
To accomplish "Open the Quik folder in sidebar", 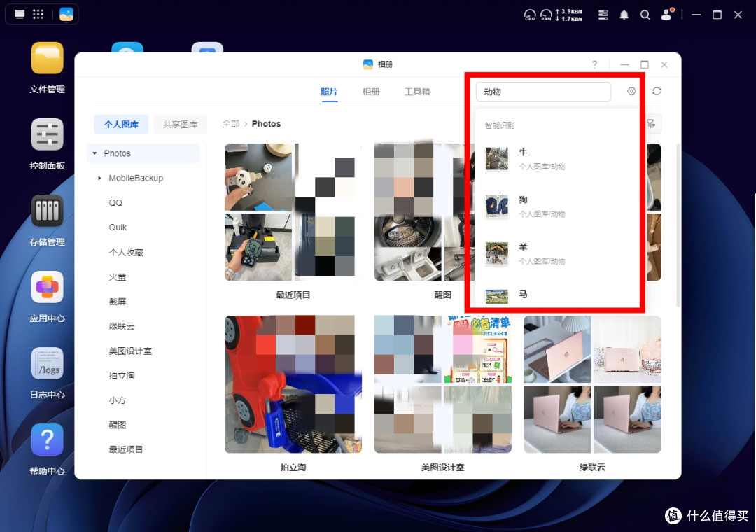I will [x=118, y=227].
